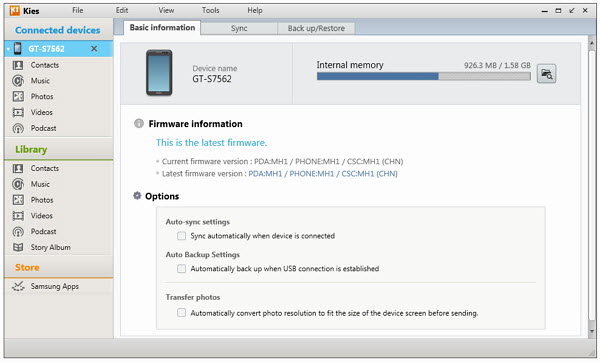Open Music icon under Connected devices
This screenshot has height=363, width=600.
18,81
